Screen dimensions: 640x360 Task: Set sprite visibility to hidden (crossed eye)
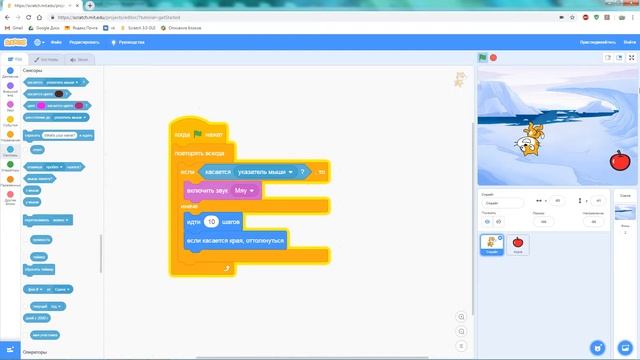[x=498, y=222]
